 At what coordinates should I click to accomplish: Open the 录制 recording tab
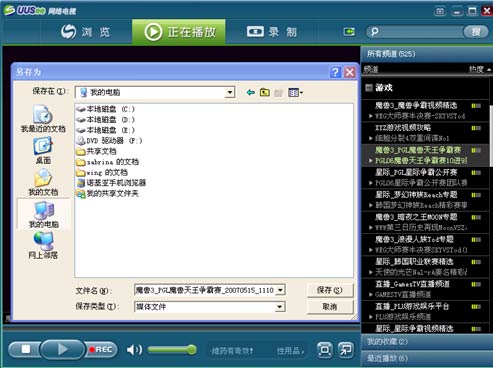tap(272, 32)
